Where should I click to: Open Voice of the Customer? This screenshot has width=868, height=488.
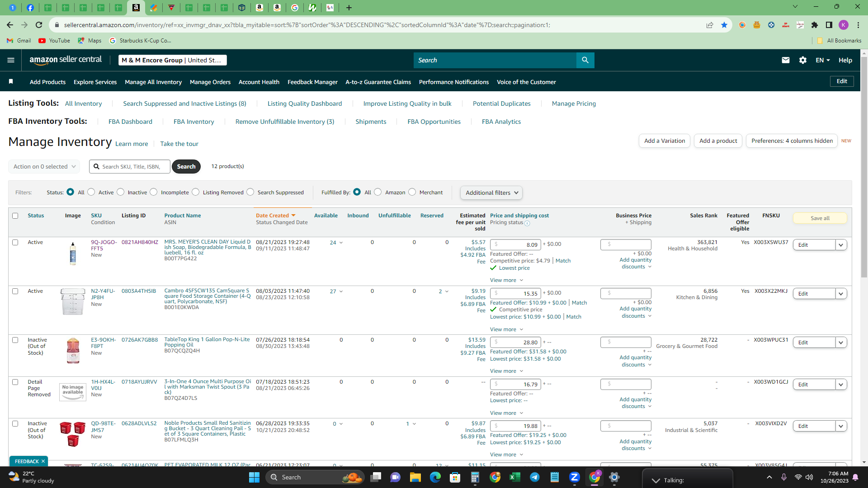[526, 82]
